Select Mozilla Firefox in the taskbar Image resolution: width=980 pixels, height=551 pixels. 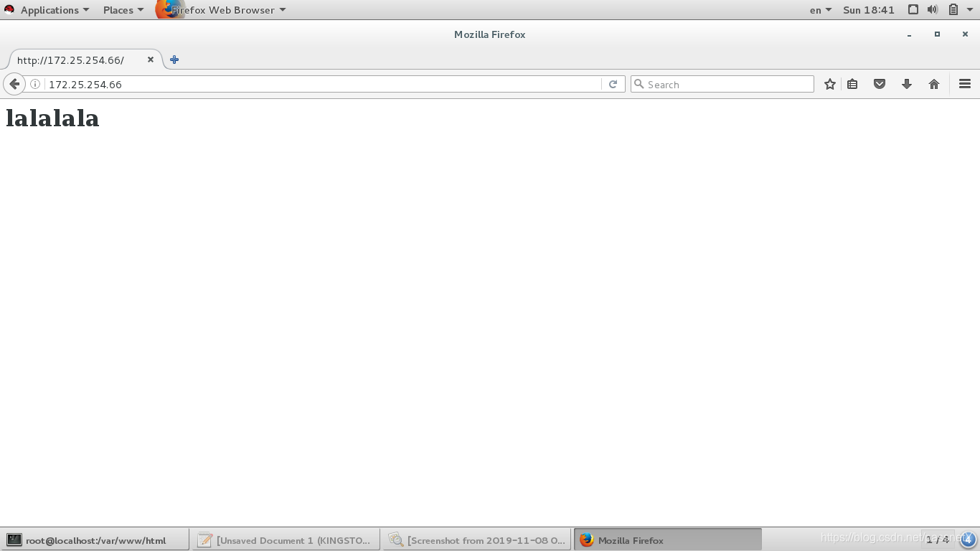[x=668, y=540]
